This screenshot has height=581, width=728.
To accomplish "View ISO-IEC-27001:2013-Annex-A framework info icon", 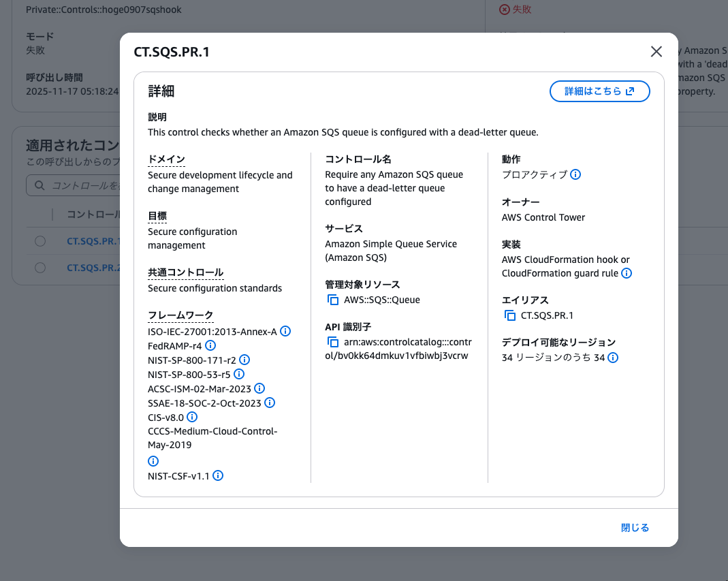I will tap(285, 331).
